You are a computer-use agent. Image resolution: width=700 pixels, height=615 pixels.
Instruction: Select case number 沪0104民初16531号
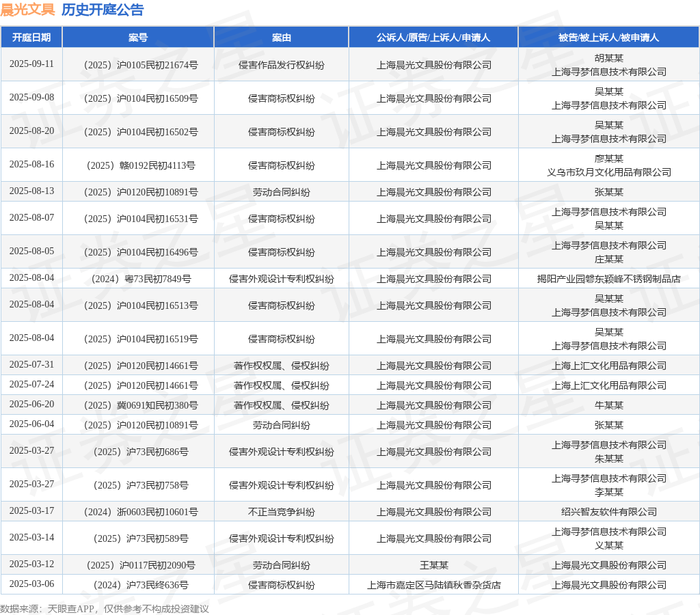[141, 219]
